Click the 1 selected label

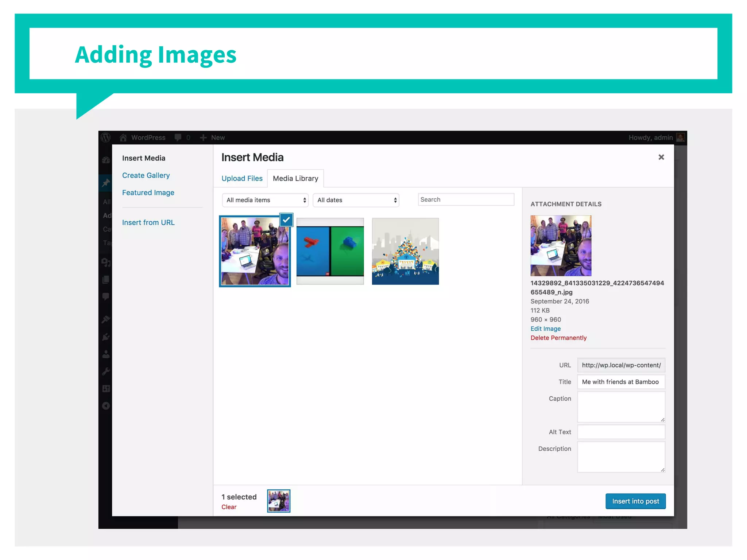coord(239,497)
